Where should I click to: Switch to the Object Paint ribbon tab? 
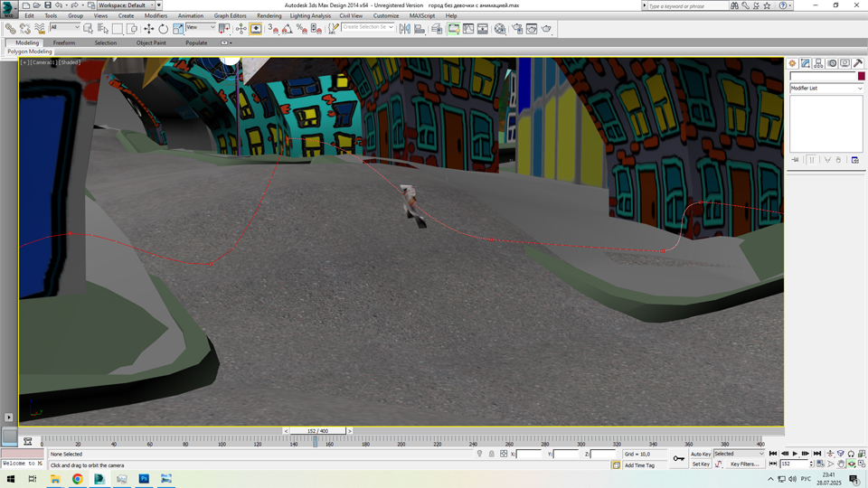(x=151, y=42)
